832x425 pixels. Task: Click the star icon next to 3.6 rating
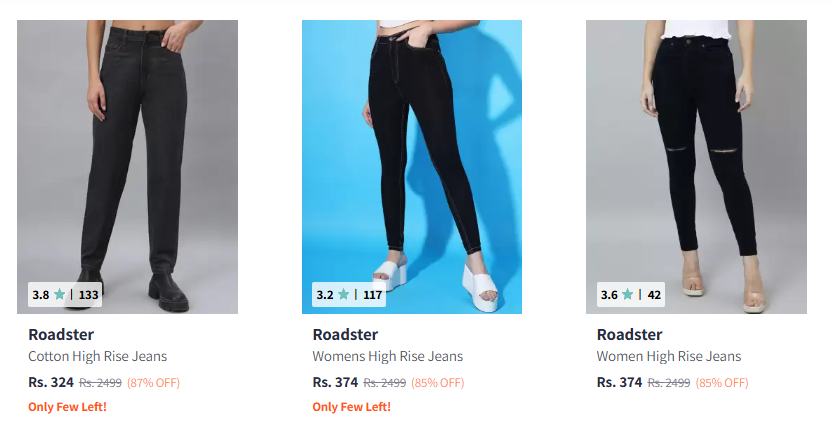point(628,294)
